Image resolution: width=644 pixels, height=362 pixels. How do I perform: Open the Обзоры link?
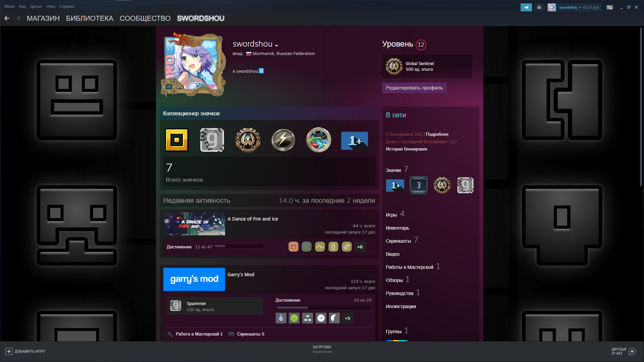tap(394, 280)
